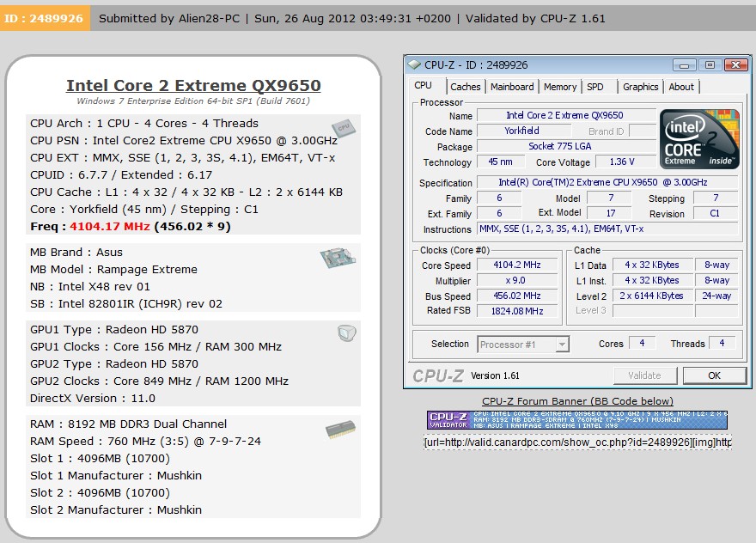Switch to the Mainboard tab

512,86
